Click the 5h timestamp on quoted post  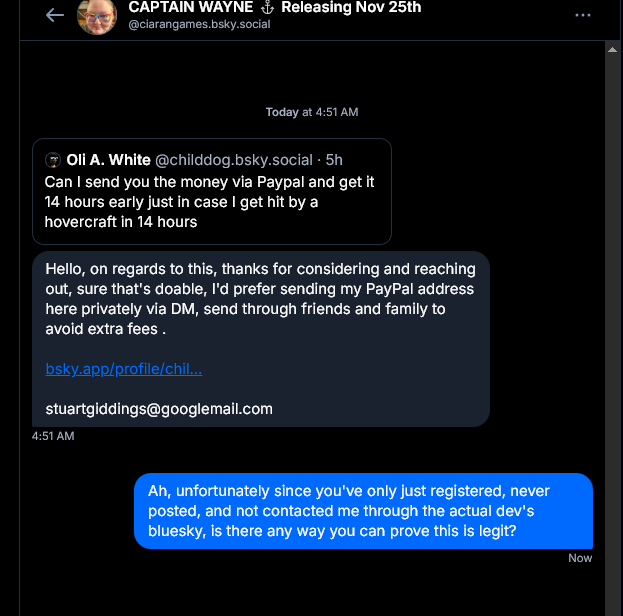pyautogui.click(x=335, y=160)
